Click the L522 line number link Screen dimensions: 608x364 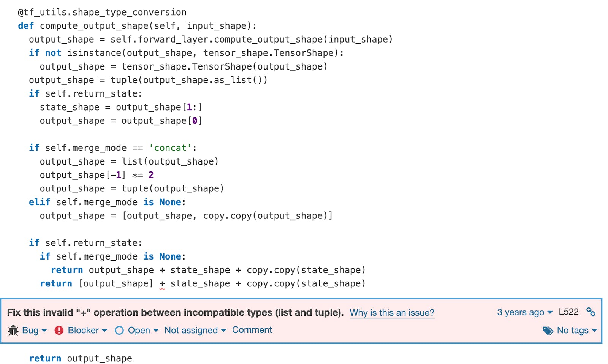569,312
